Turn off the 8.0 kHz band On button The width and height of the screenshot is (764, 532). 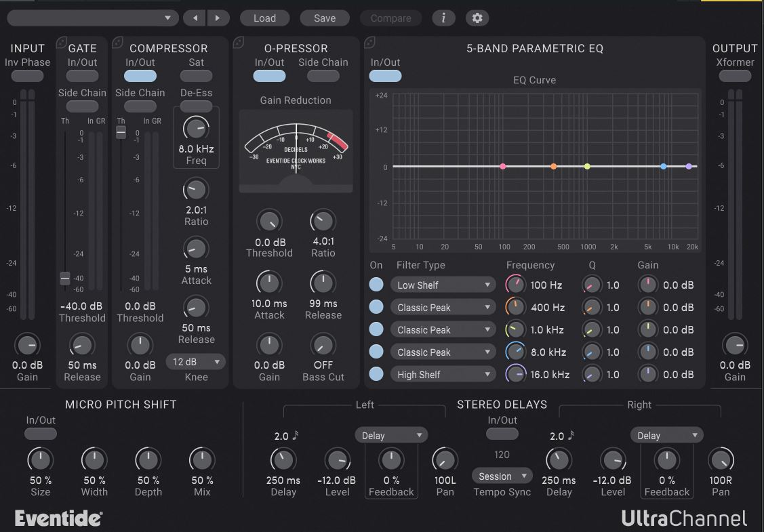(x=376, y=352)
